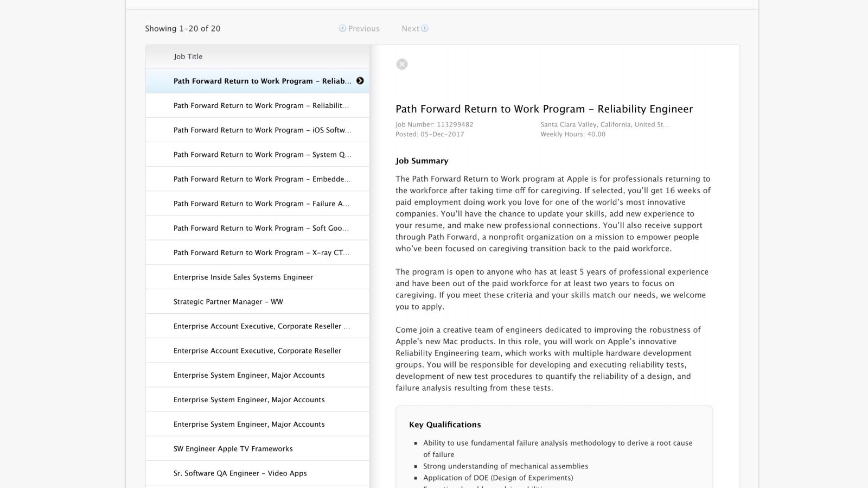Click the Job Number 113299482 text
Image resolution: width=868 pixels, height=488 pixels.
pyautogui.click(x=435, y=124)
